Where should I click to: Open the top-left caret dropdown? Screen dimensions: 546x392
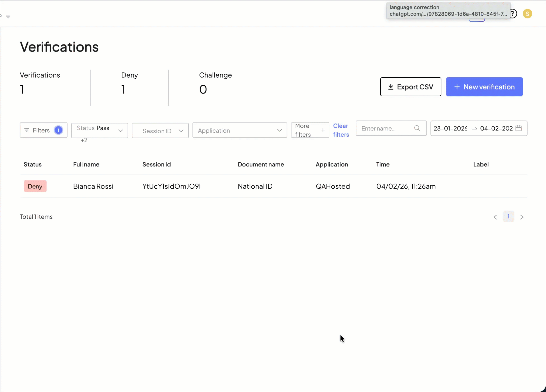pyautogui.click(x=8, y=17)
